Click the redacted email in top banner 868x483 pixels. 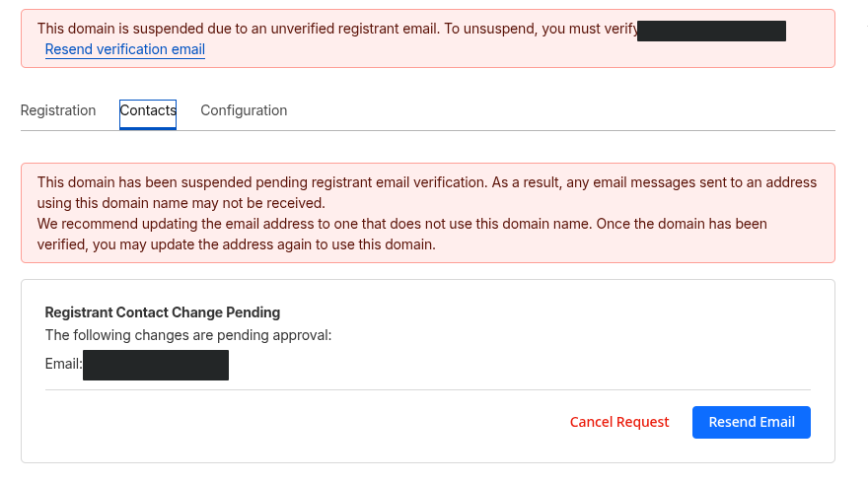(711, 31)
